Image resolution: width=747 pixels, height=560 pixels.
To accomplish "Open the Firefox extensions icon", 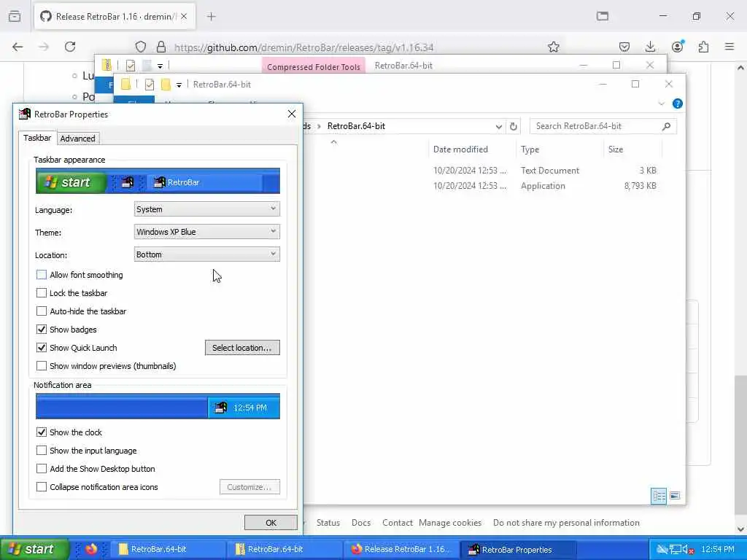I will tap(703, 47).
